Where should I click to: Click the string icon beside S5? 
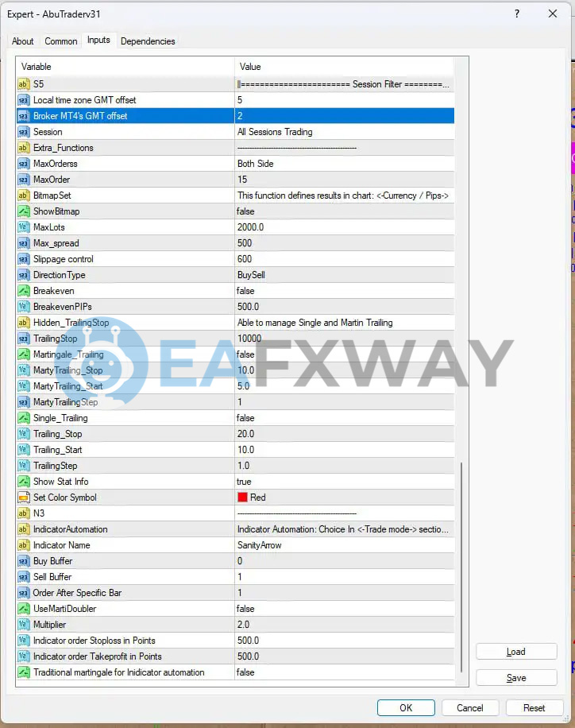23,84
